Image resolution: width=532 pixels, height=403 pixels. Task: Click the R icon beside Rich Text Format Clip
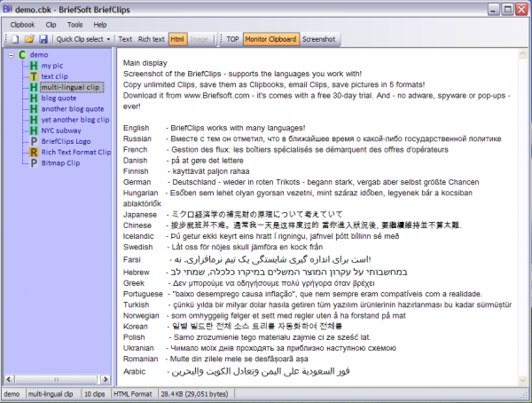(x=34, y=152)
